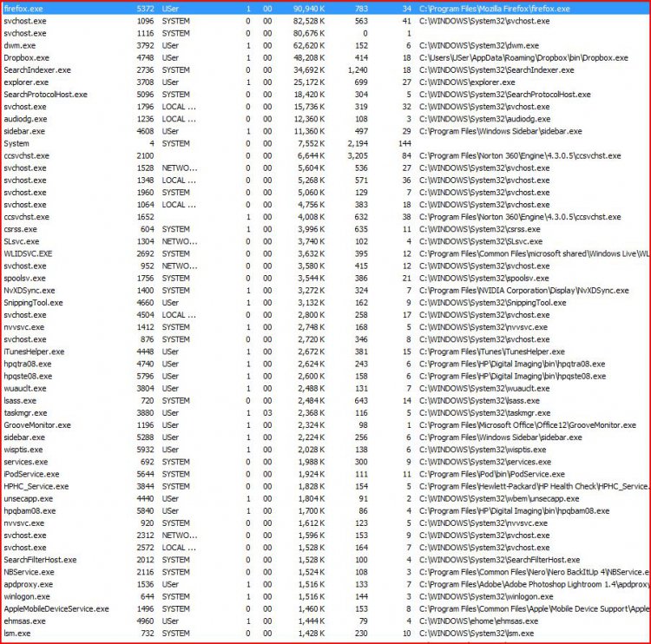Select the apdproxy.exe process name
The height and width of the screenshot is (644, 651).
[x=29, y=585]
